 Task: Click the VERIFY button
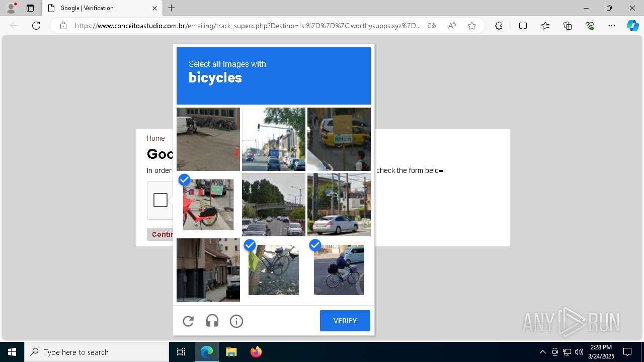click(345, 321)
